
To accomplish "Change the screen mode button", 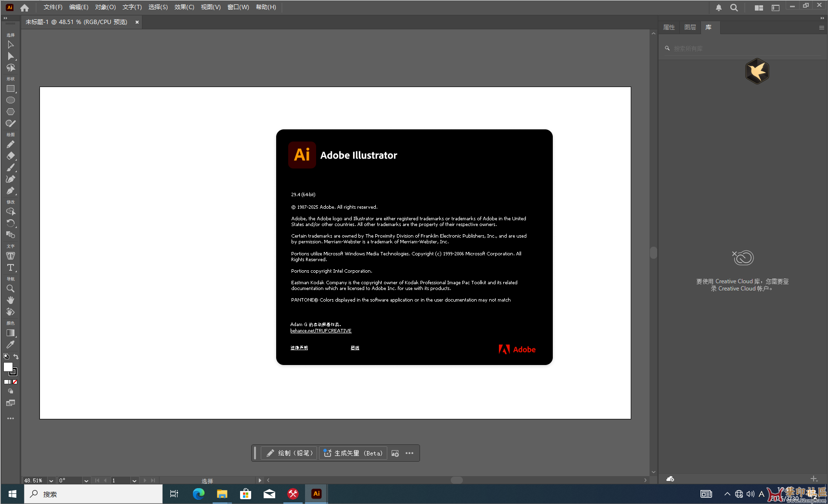I will coord(11,403).
